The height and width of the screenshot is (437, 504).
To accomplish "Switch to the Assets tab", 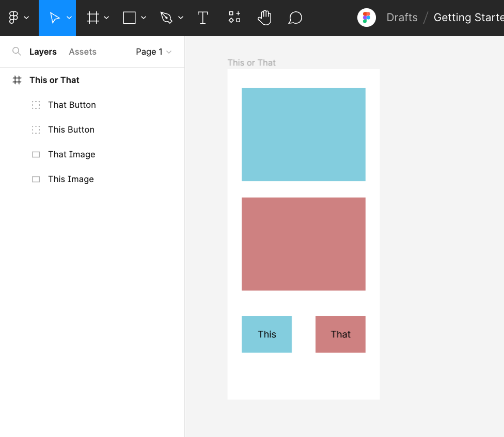I will pyautogui.click(x=83, y=52).
